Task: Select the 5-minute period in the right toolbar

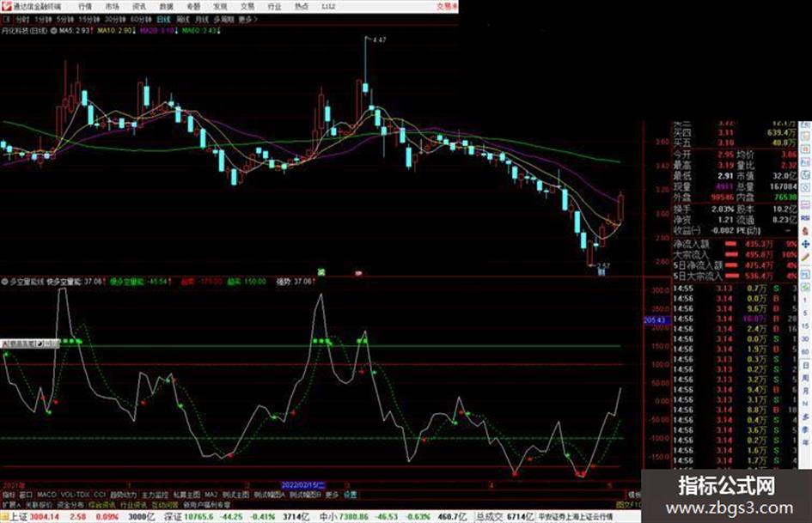Action: coord(805,313)
